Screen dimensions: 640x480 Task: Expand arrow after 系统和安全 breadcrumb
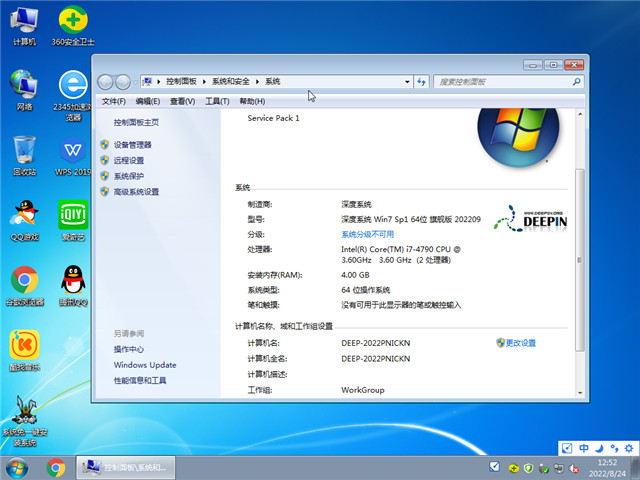[258, 82]
